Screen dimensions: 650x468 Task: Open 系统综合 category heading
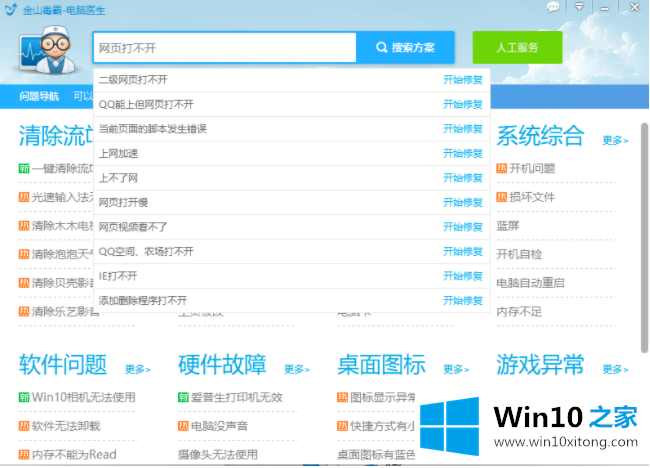click(541, 136)
